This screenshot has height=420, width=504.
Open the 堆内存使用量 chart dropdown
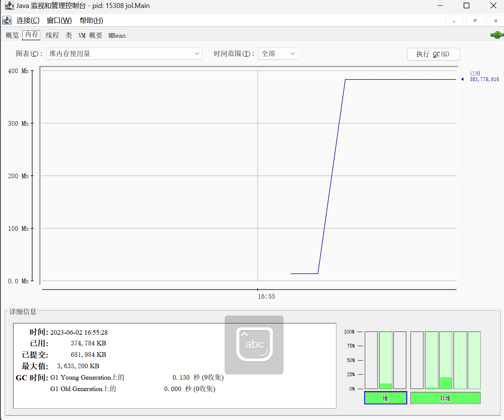[124, 54]
